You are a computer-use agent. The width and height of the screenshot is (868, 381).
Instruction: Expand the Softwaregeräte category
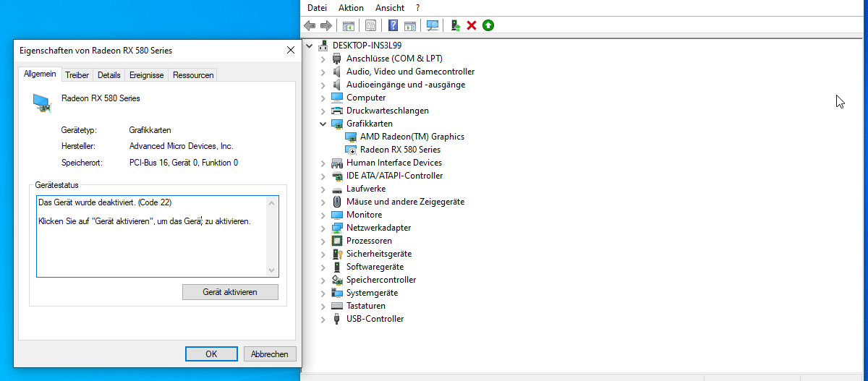pyautogui.click(x=323, y=267)
